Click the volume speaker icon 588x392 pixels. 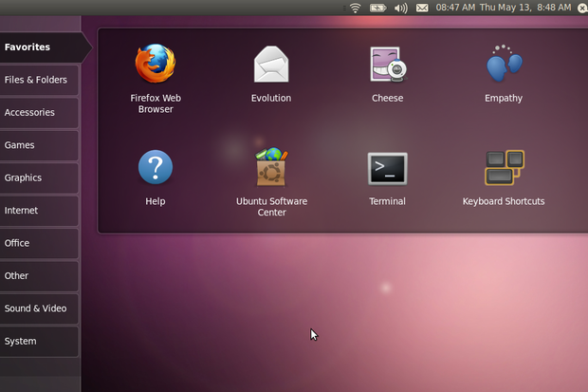tap(400, 8)
